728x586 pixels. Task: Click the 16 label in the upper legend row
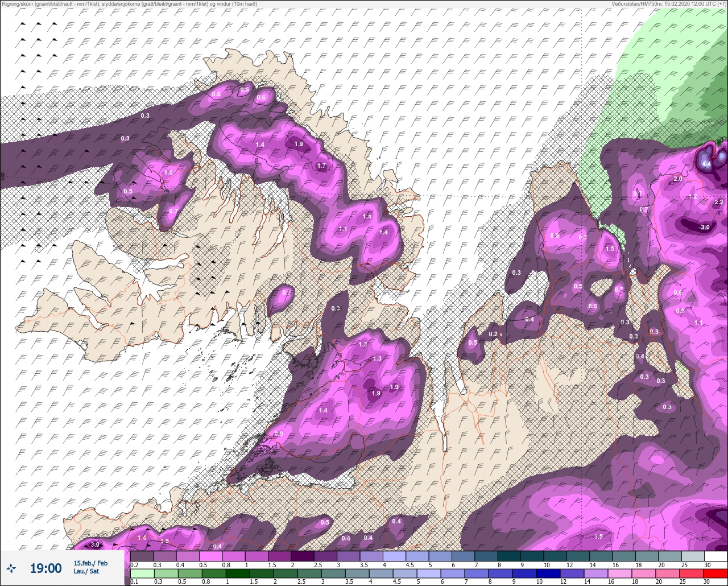tap(617, 565)
